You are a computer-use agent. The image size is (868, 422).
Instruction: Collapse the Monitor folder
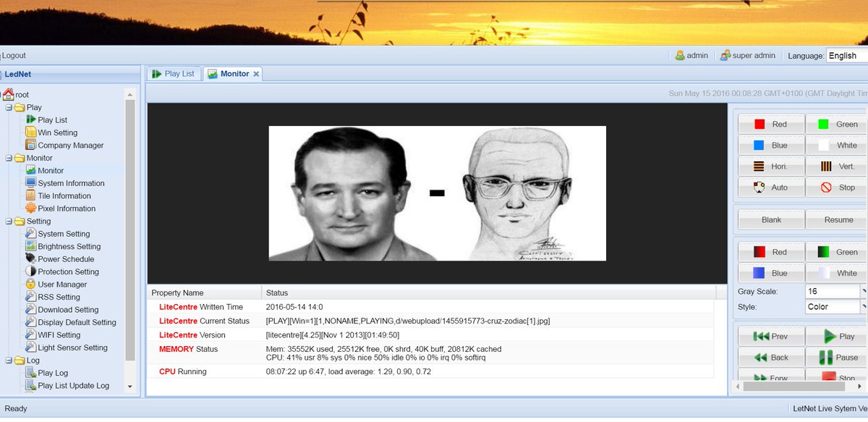(x=8, y=159)
